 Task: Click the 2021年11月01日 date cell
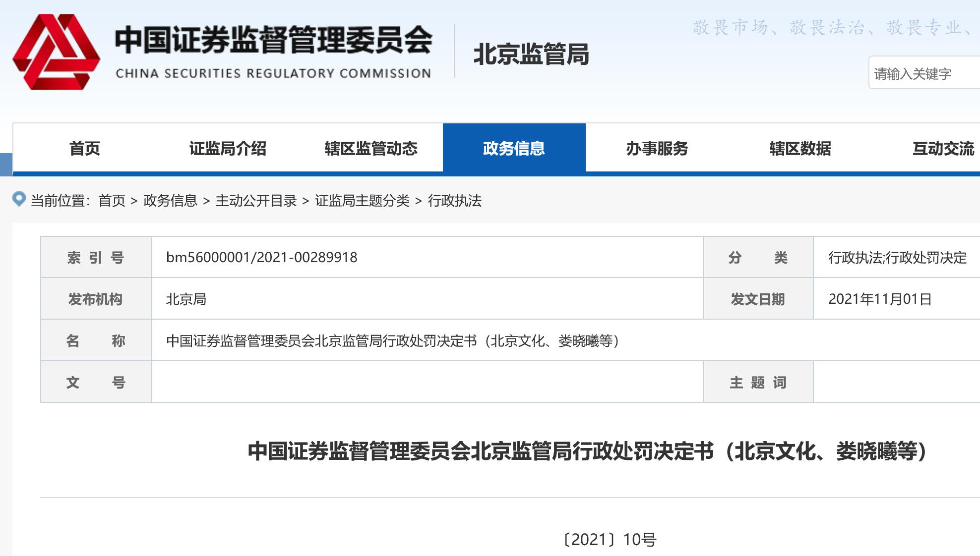pos(897,299)
